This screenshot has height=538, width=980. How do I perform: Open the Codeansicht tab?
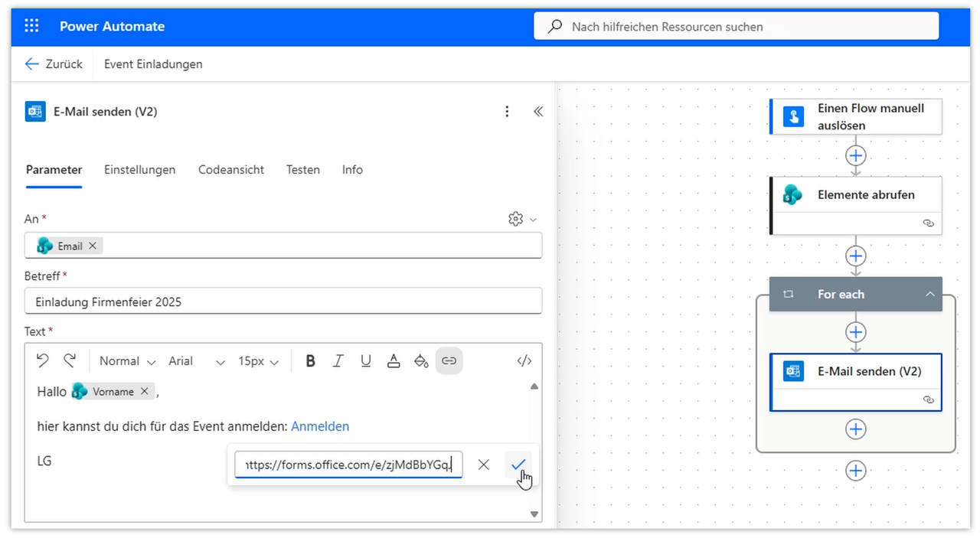coord(231,170)
